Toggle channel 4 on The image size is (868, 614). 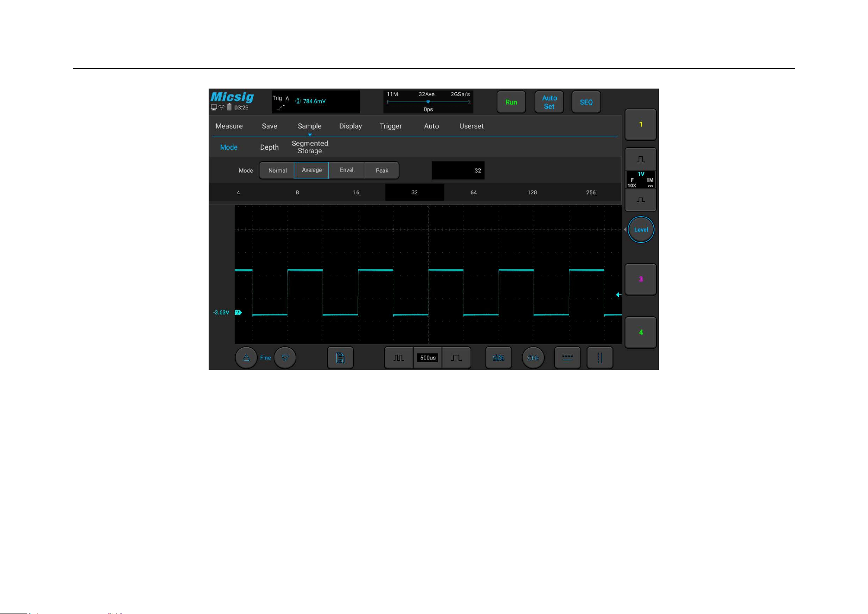[641, 332]
